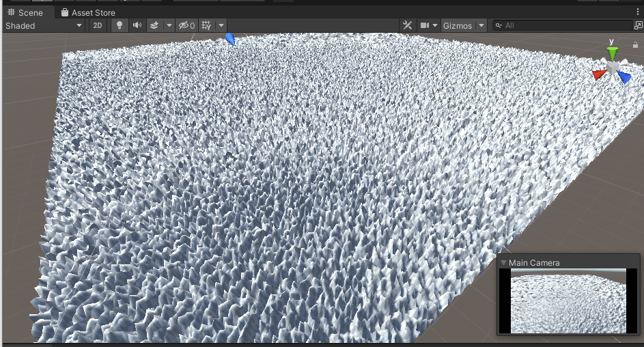Click the red X axis cone on gizmo
Screen dimensions: 644x347
click(599, 74)
